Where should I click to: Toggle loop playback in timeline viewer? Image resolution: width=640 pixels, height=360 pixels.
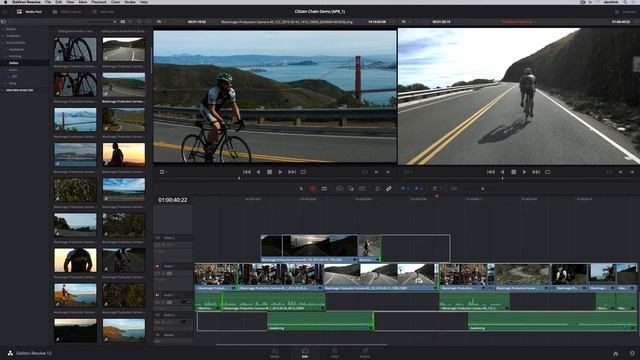click(x=547, y=172)
